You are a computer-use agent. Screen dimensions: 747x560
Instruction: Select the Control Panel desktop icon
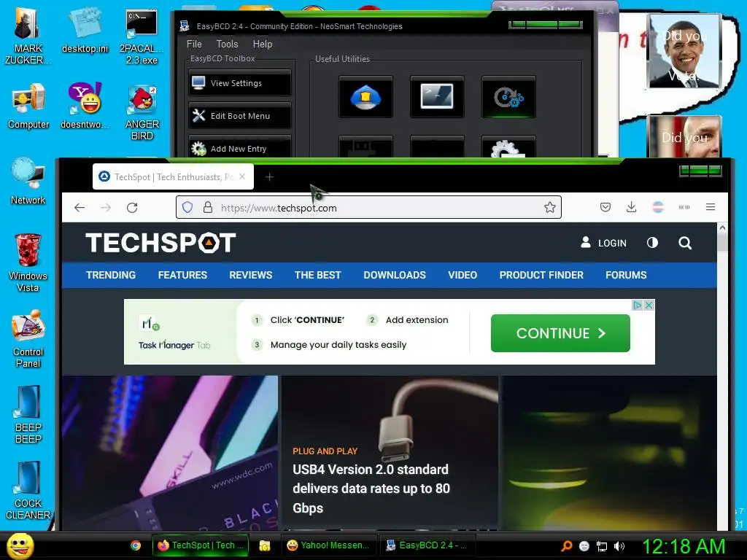coord(28,338)
